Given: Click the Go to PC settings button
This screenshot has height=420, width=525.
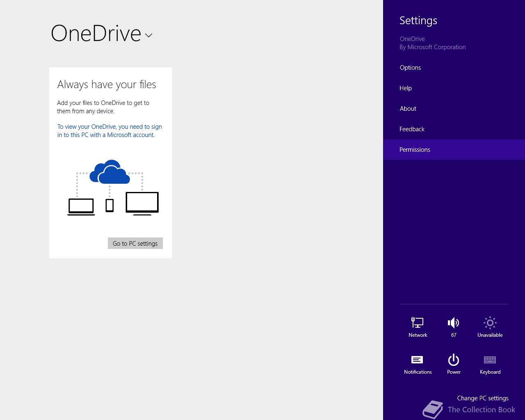Looking at the screenshot, I should 135,243.
